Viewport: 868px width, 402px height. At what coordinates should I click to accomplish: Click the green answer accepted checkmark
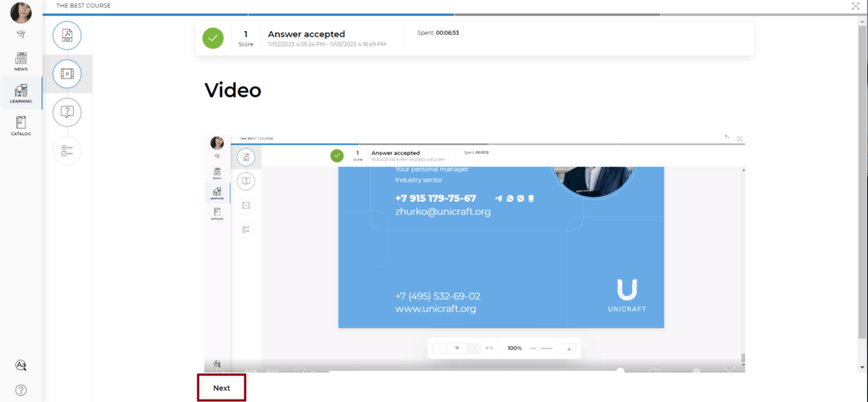(x=213, y=38)
